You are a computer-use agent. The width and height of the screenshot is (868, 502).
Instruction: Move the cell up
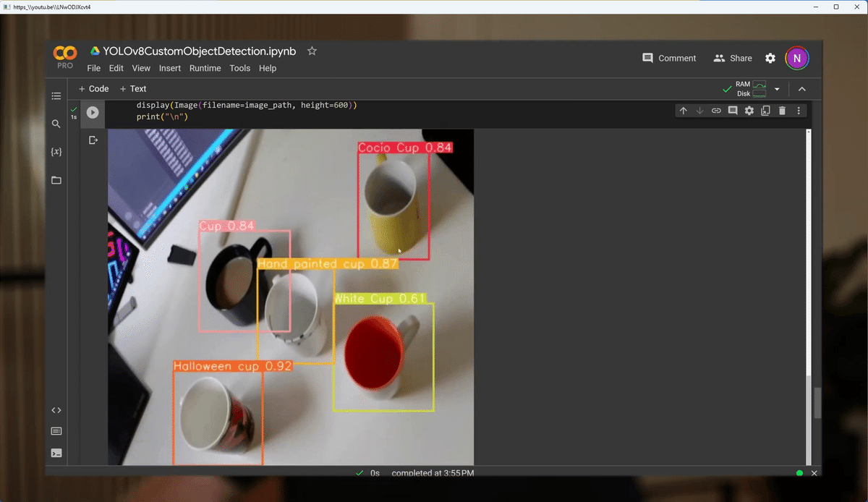point(683,110)
